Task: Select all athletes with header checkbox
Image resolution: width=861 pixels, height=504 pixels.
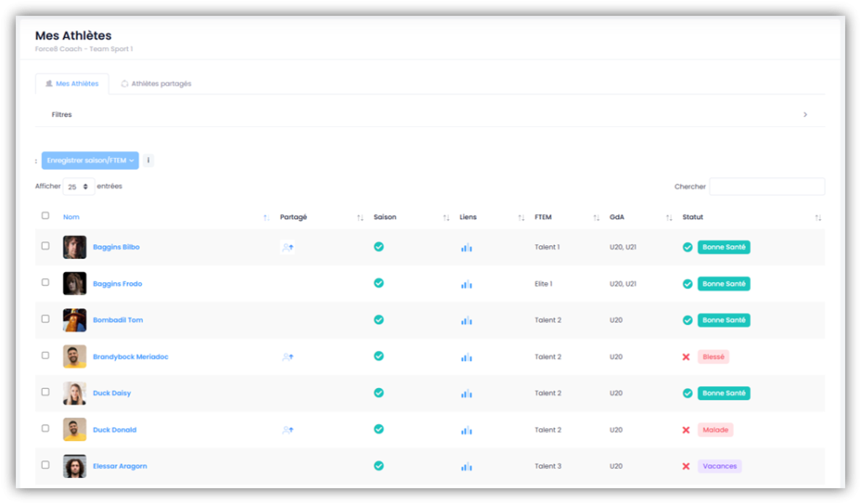Action: (x=45, y=216)
